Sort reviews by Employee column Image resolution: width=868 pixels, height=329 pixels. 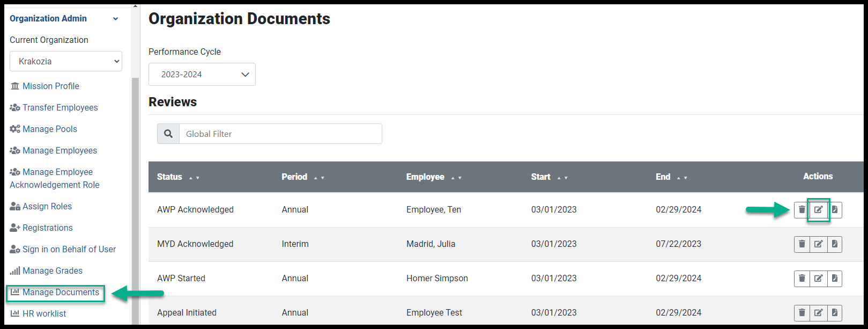tap(434, 177)
